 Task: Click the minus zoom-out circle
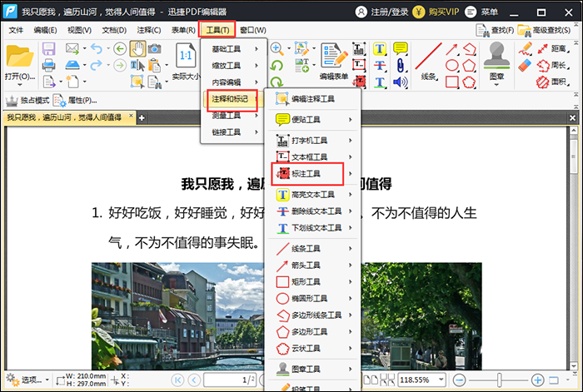[x=460, y=380]
